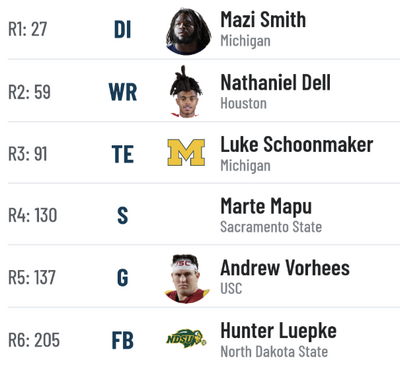
Task: Click the Michigan block M logo
Action: coord(186,153)
